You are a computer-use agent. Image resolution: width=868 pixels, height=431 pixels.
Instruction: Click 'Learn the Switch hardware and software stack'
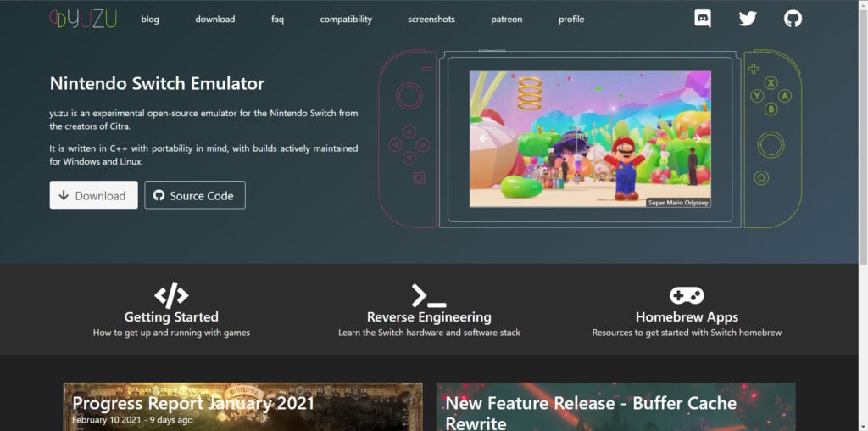(x=429, y=333)
